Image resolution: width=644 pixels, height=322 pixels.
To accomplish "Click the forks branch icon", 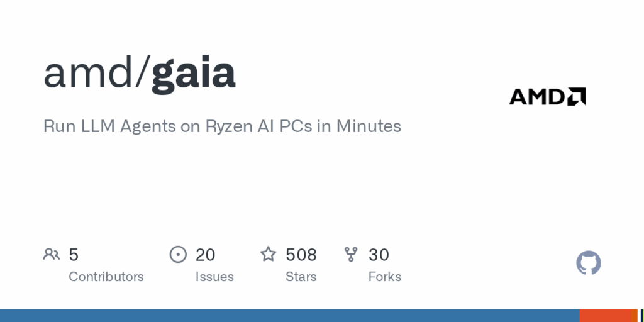I will (351, 254).
